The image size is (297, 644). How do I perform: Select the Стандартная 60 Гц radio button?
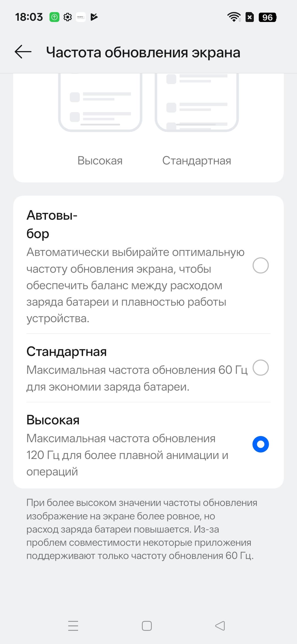click(x=260, y=368)
